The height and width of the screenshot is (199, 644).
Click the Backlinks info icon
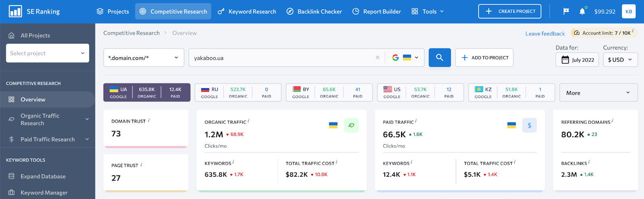click(589, 162)
